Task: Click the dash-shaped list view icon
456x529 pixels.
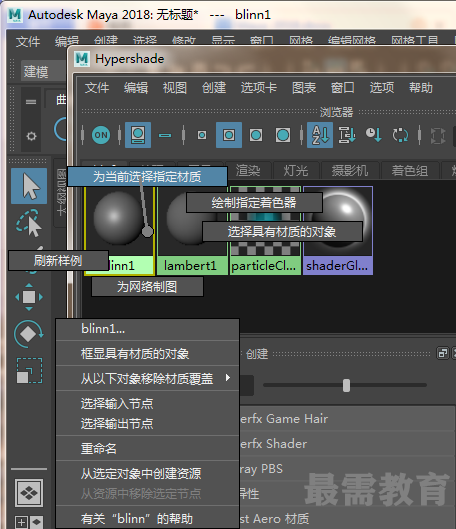Action: pyautogui.click(x=165, y=135)
